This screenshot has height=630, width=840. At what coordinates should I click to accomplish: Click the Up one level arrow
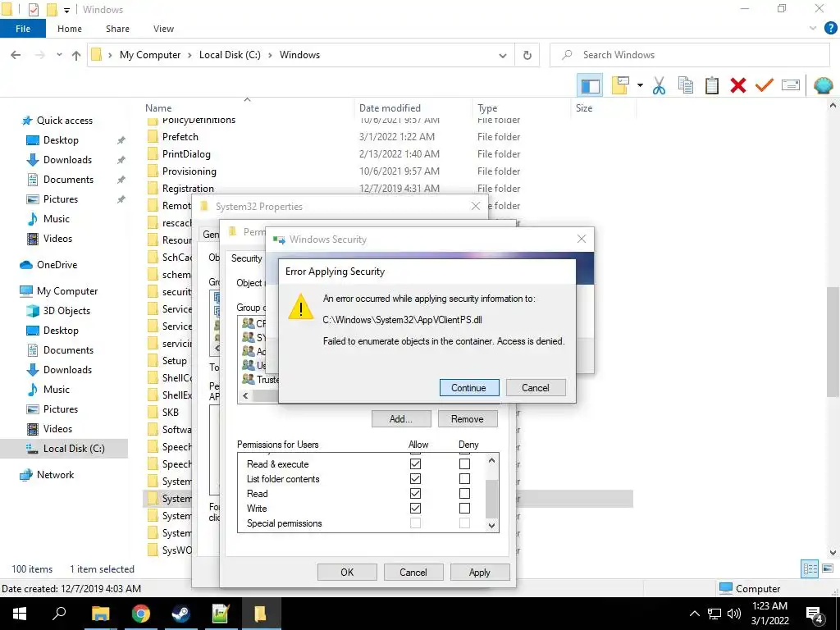pyautogui.click(x=76, y=55)
